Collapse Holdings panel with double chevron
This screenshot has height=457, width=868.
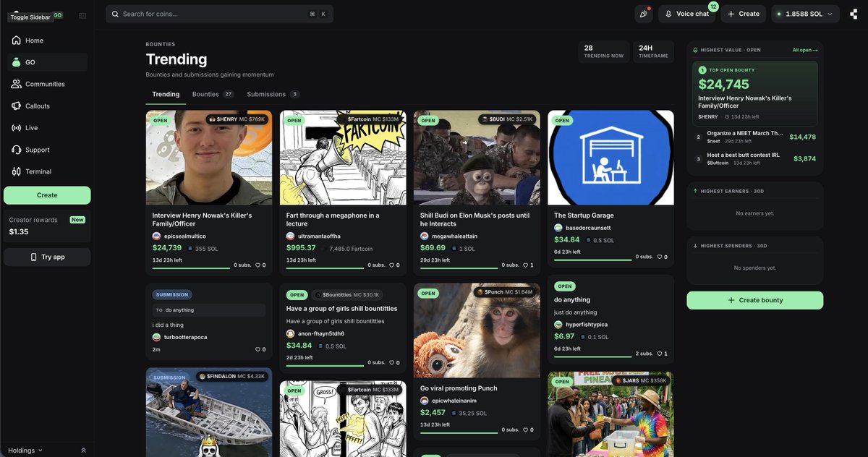[83, 450]
